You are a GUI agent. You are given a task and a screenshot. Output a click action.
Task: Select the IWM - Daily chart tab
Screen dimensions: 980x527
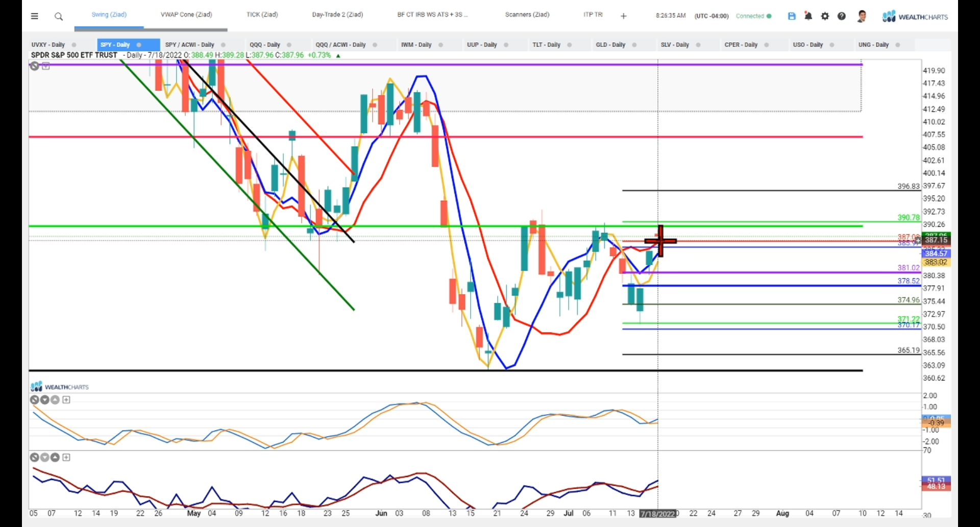pyautogui.click(x=416, y=45)
